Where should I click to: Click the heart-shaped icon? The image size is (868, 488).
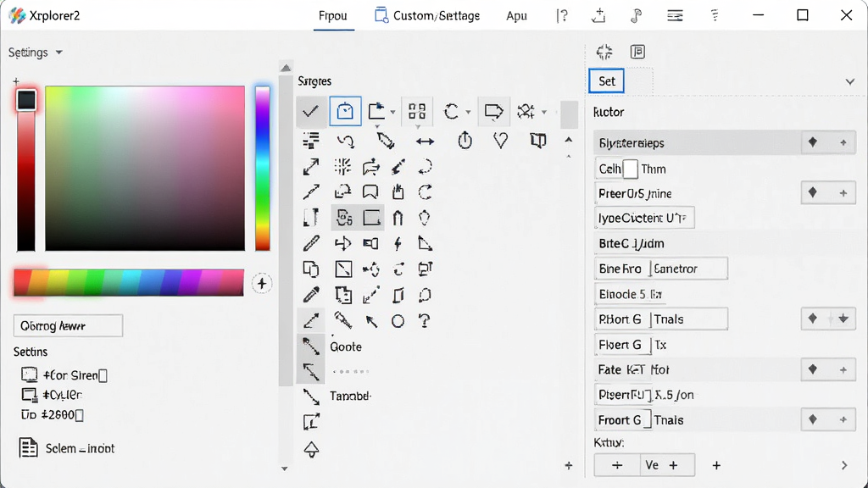coord(500,141)
